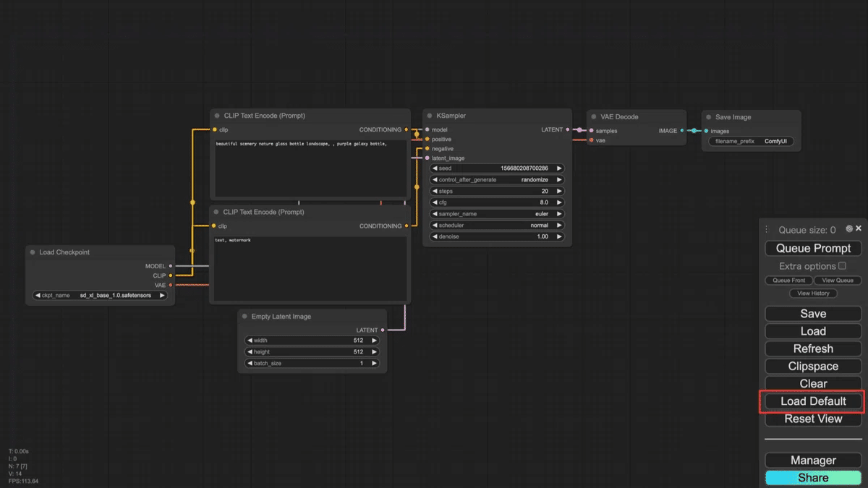The height and width of the screenshot is (488, 868).
Task: Open the sampler_name dropdown showing euler
Action: click(497, 214)
